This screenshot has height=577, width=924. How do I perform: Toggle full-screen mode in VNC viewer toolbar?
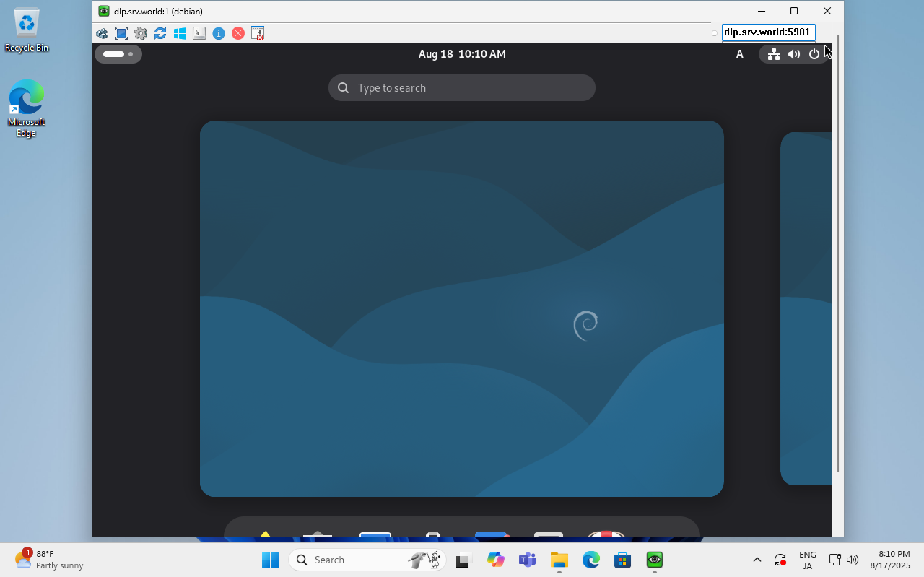121,33
